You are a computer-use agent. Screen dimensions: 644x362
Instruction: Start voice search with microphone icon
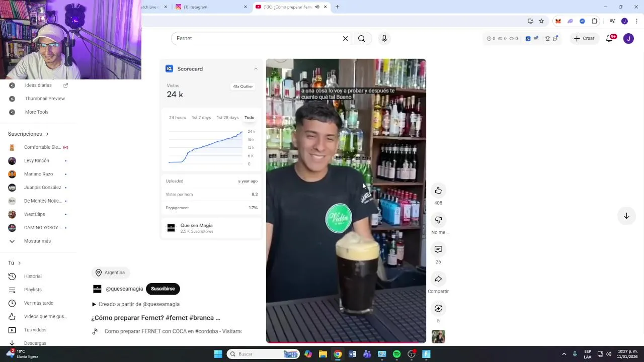click(384, 38)
